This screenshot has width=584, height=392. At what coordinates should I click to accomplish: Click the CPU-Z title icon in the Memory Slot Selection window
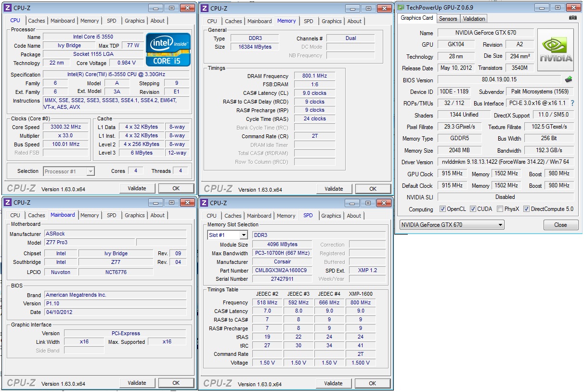click(204, 203)
